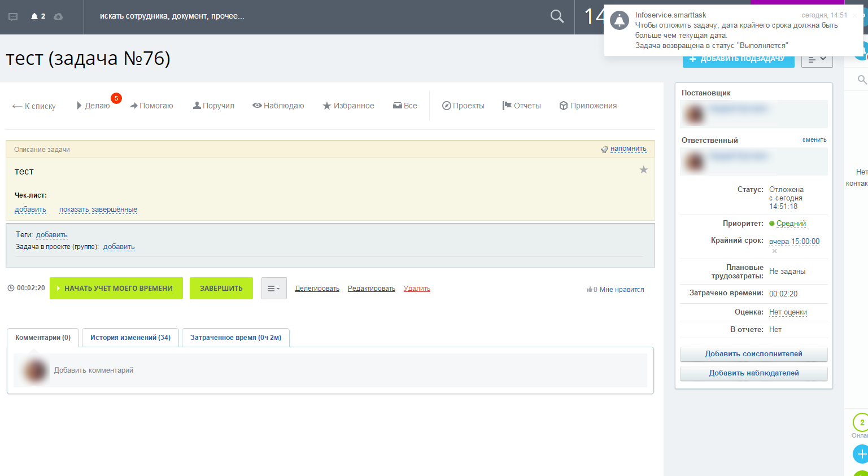The width and height of the screenshot is (868, 476).
Task: Click the search magnifier icon
Action: [557, 16]
